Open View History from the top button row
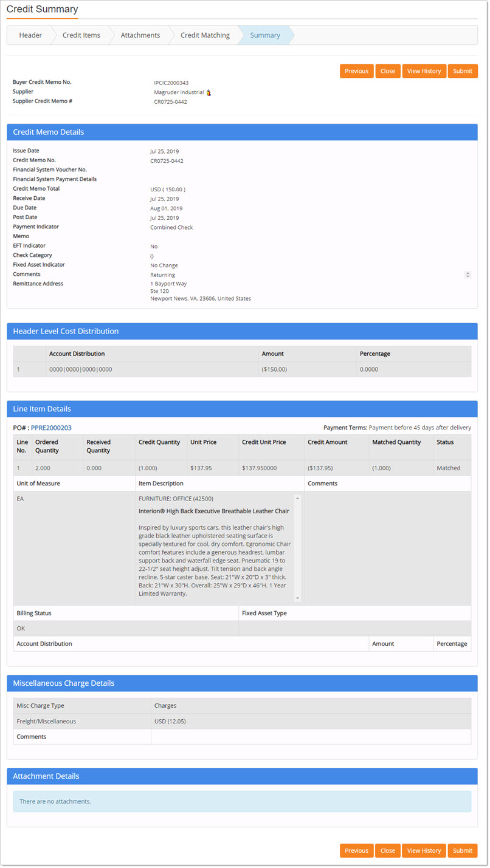This screenshot has width=490, height=868. 424,70
